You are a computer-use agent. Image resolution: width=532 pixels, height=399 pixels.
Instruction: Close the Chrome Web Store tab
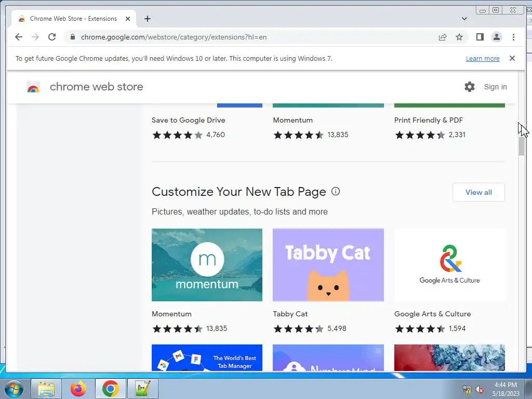[x=128, y=19]
